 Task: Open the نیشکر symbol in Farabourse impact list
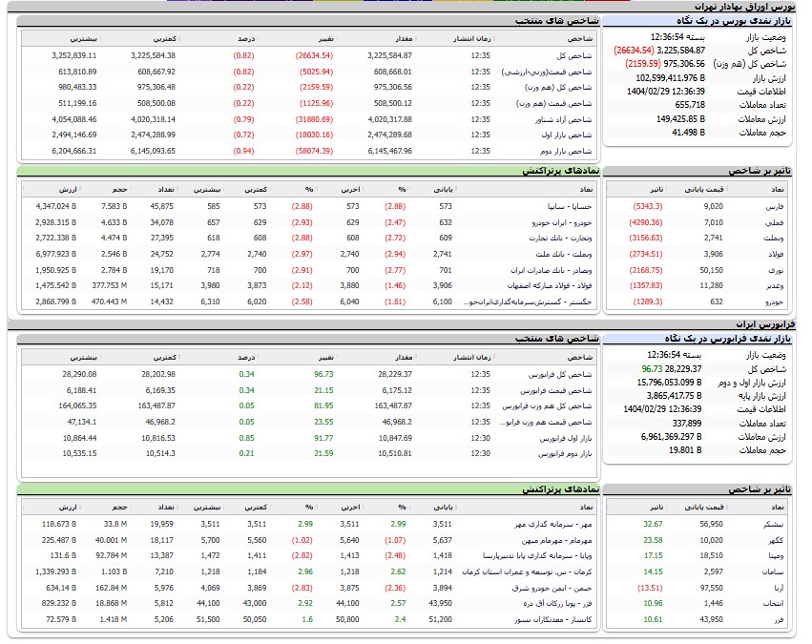pyautogui.click(x=773, y=525)
